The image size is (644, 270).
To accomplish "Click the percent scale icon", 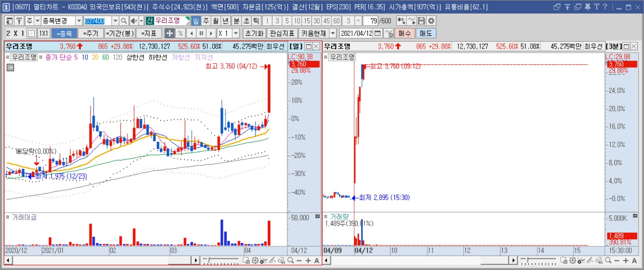I will click(x=180, y=33).
